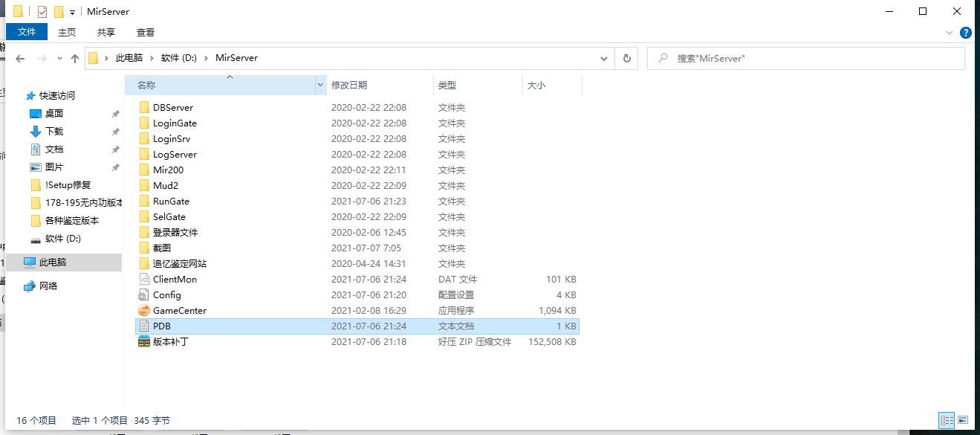
Task: Select the Config settings file icon
Action: (144, 295)
